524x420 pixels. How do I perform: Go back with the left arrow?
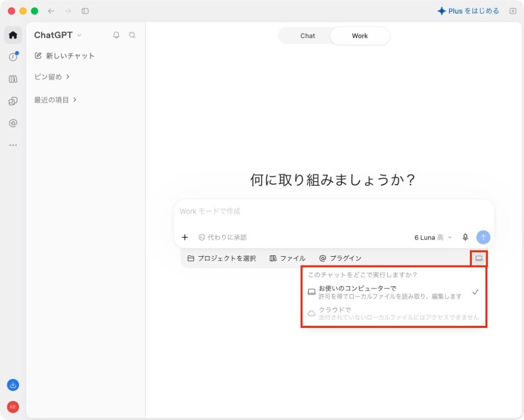pos(51,11)
